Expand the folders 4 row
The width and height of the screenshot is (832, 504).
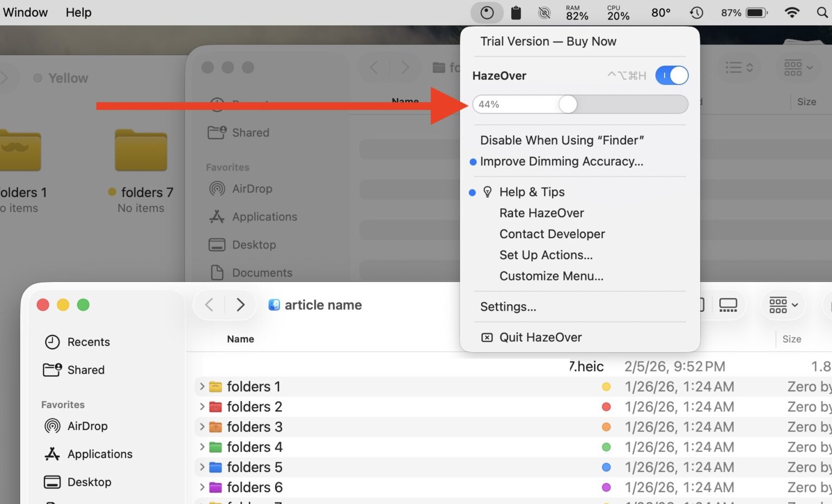point(202,447)
